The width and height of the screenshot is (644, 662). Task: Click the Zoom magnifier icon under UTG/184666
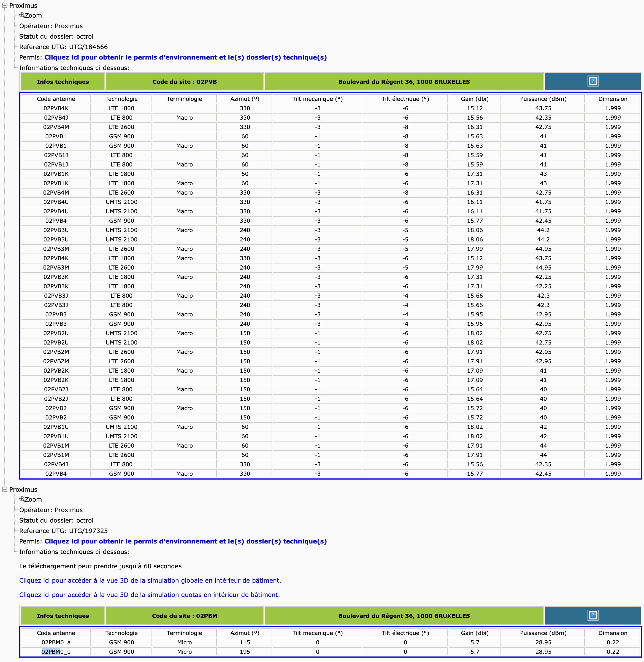[x=22, y=15]
